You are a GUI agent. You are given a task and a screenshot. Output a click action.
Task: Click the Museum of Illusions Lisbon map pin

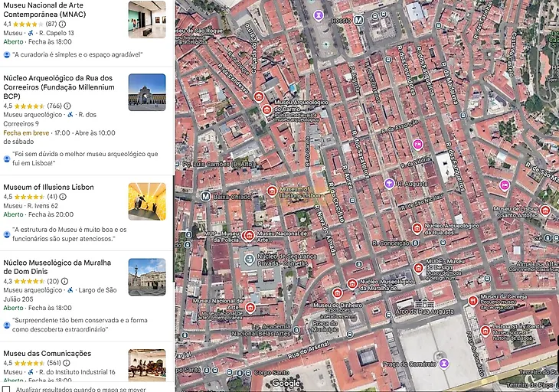coord(272,191)
